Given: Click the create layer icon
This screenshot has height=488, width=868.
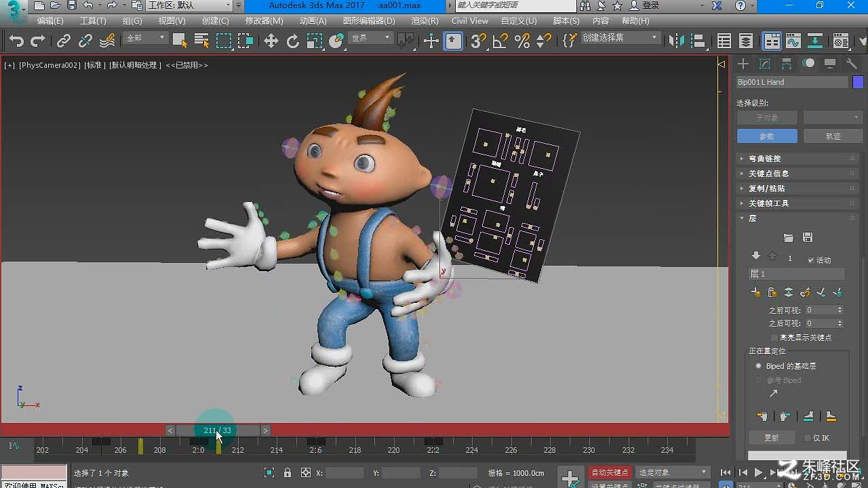Looking at the screenshot, I should [756, 293].
